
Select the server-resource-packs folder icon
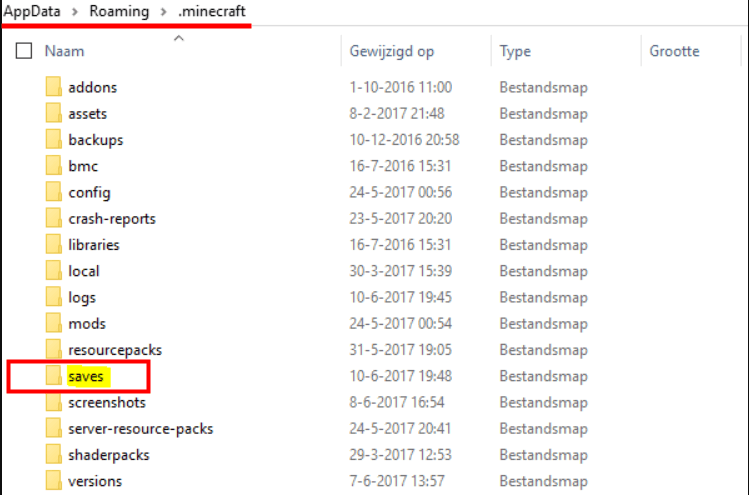point(54,429)
